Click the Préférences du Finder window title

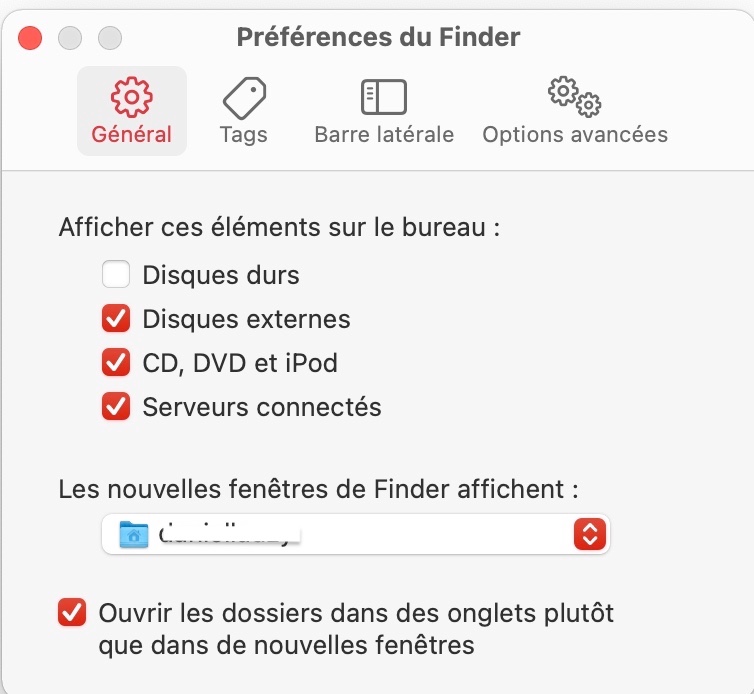pyautogui.click(x=378, y=38)
